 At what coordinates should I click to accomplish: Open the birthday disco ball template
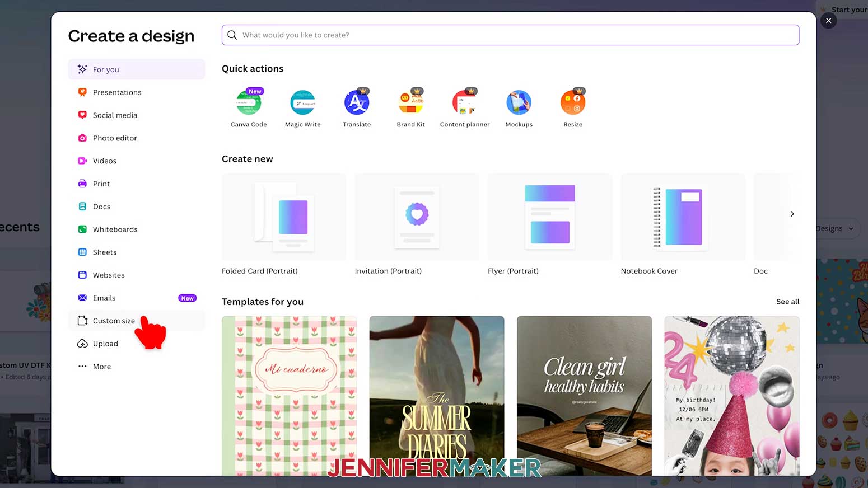732,396
